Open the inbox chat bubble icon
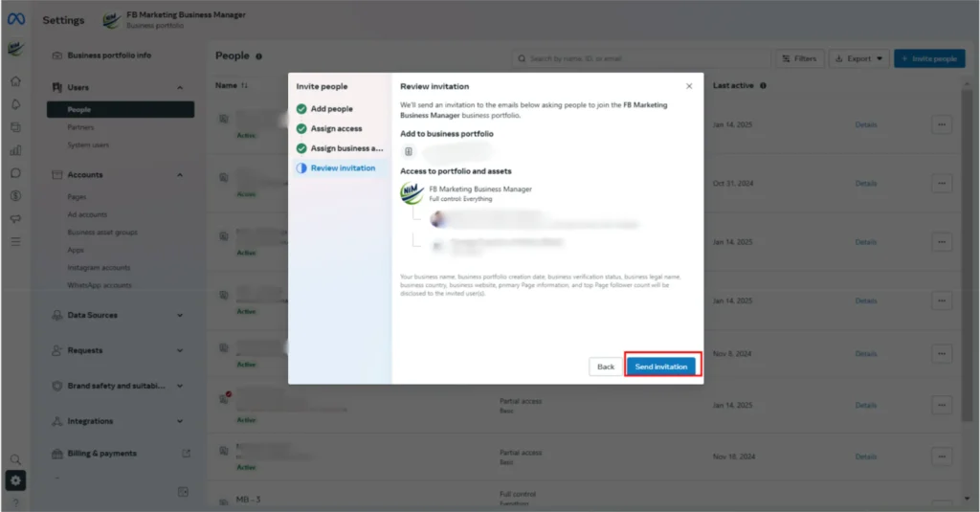The width and height of the screenshot is (980, 512). tap(15, 173)
